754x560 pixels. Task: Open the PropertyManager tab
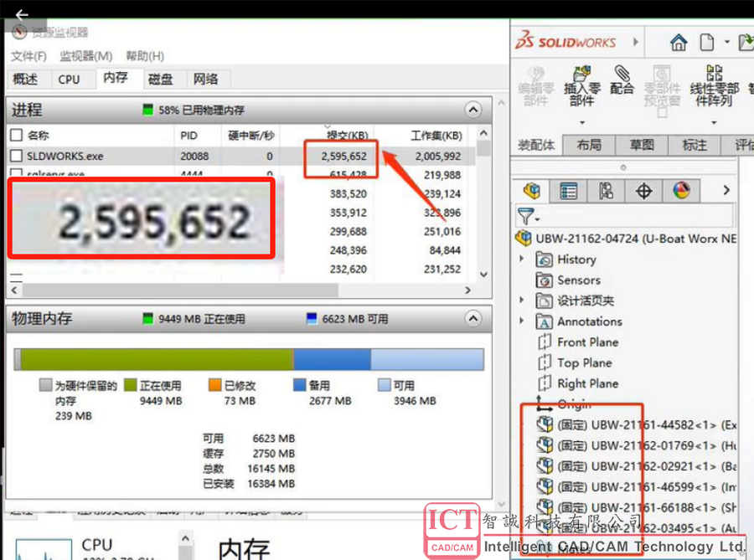[x=568, y=191]
